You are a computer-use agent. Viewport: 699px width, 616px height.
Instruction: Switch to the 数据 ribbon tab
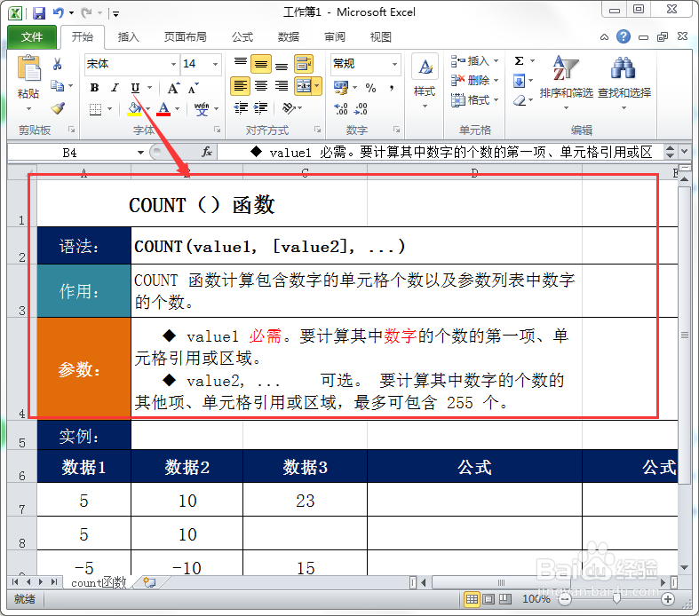[x=288, y=37]
